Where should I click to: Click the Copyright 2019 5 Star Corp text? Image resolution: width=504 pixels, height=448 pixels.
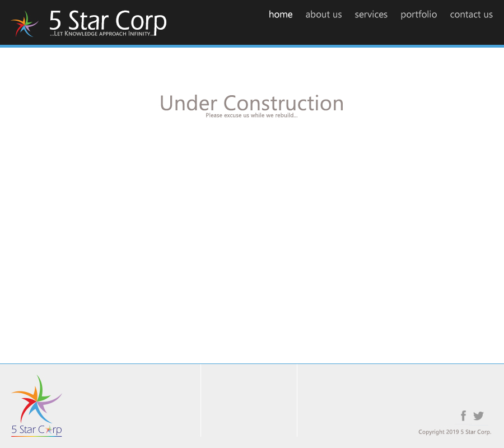(455, 432)
